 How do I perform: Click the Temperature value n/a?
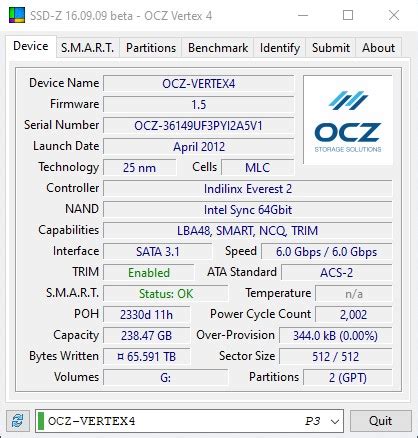354,294
